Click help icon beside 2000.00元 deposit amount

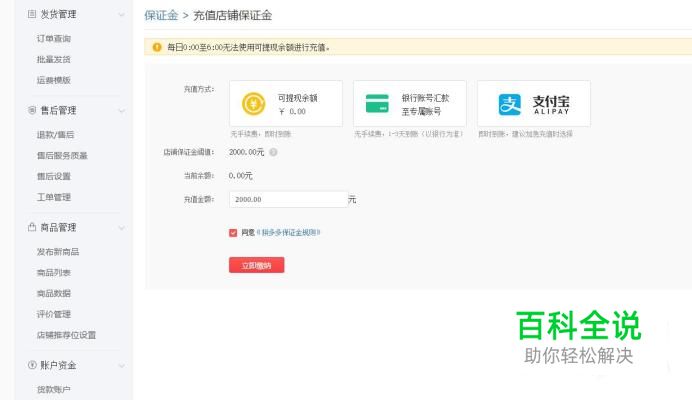click(273, 152)
